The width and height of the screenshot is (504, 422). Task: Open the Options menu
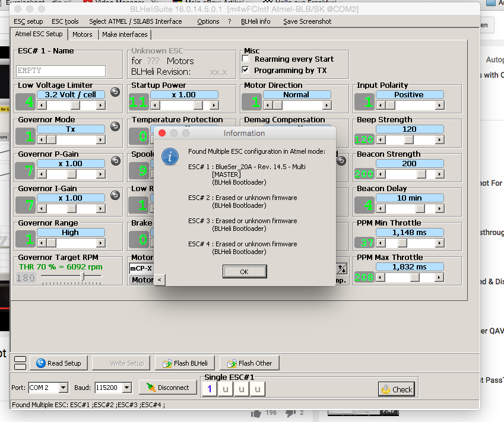[208, 21]
